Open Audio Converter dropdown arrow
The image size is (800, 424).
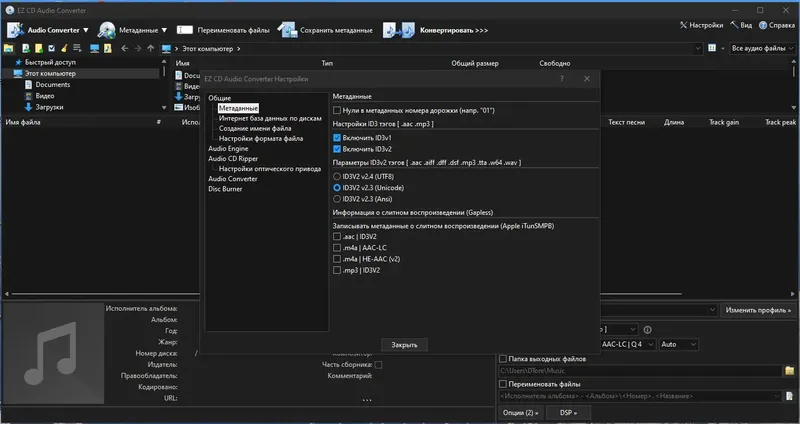[x=86, y=30]
